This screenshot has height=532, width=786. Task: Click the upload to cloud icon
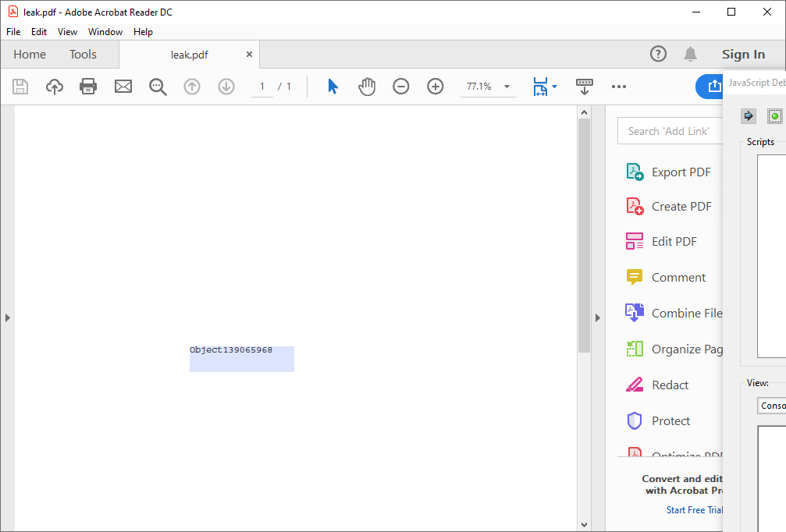55,87
